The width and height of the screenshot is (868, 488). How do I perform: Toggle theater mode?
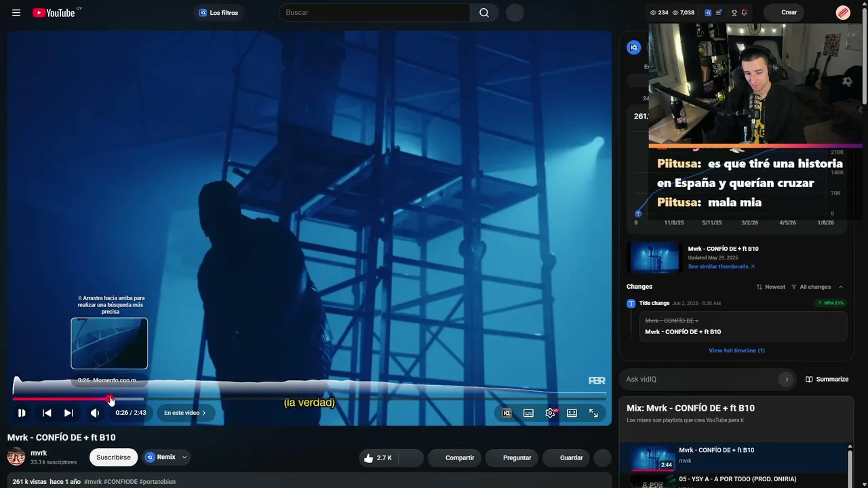click(x=572, y=413)
